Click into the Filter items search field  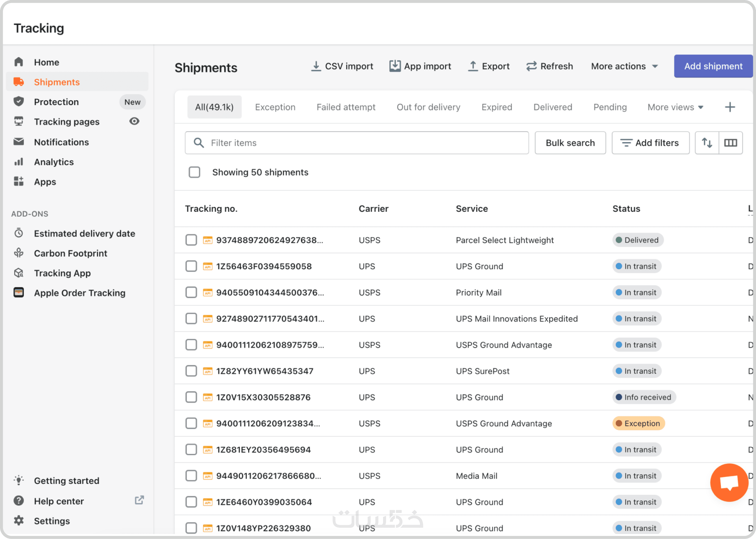(x=357, y=143)
